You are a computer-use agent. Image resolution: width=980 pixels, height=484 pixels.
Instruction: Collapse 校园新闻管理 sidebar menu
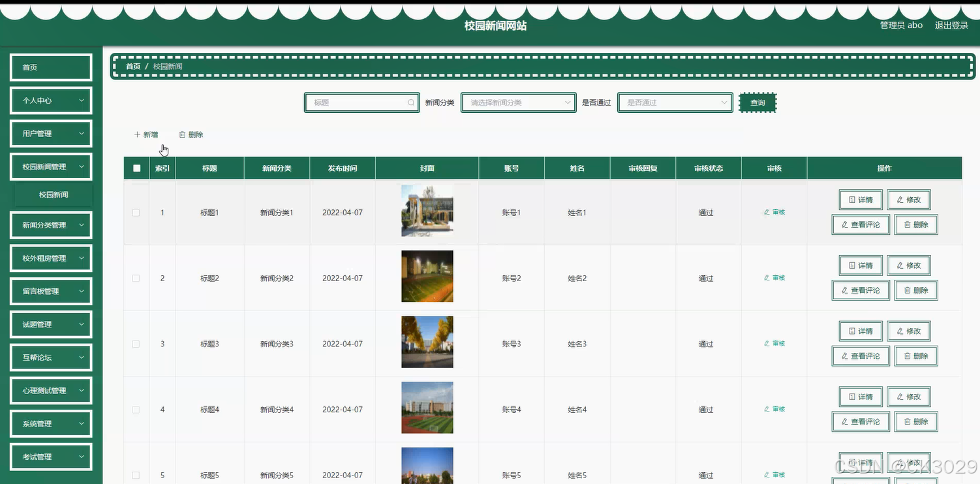pos(51,167)
